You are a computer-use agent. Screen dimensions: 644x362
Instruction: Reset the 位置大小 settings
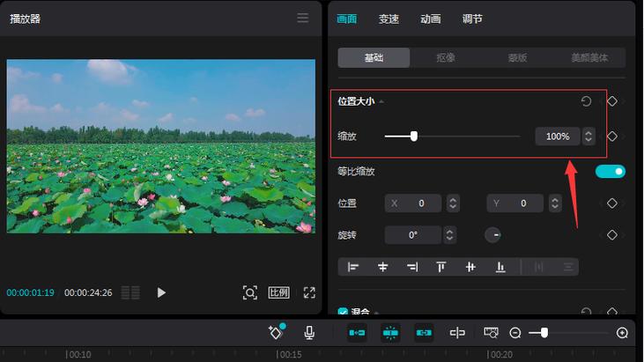click(x=586, y=101)
